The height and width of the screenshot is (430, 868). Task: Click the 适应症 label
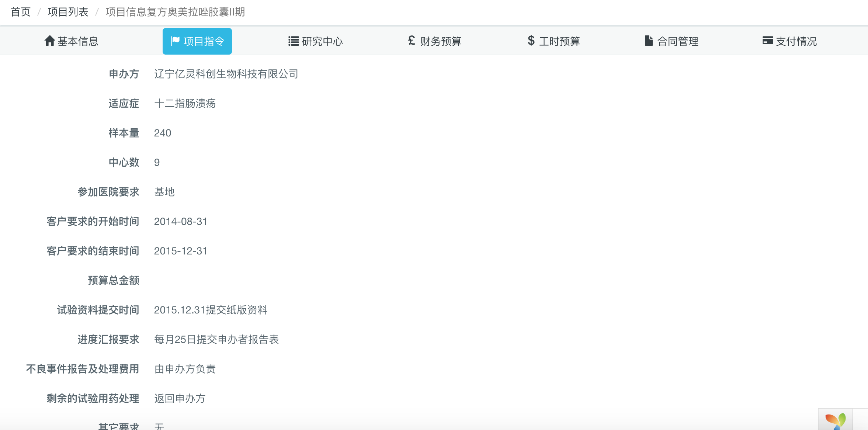(x=124, y=103)
